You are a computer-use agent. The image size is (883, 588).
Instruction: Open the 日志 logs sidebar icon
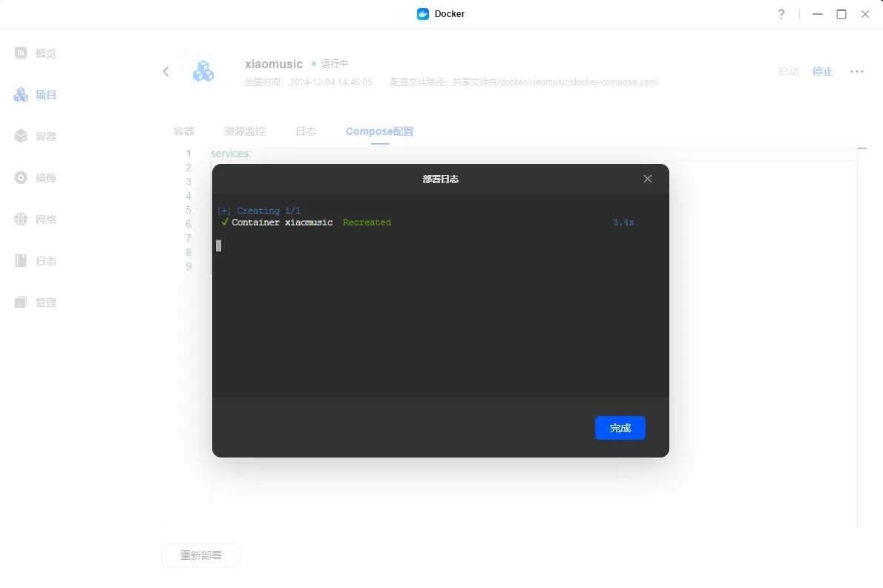point(22,261)
